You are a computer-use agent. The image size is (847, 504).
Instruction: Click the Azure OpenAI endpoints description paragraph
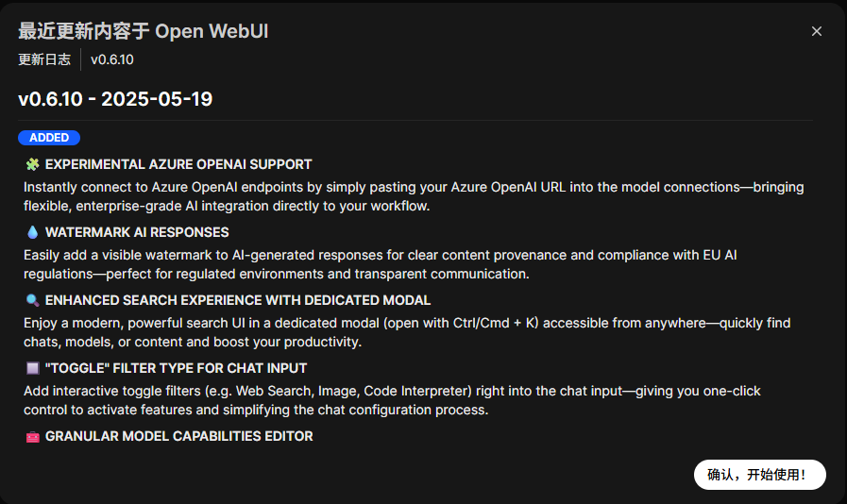pos(414,196)
